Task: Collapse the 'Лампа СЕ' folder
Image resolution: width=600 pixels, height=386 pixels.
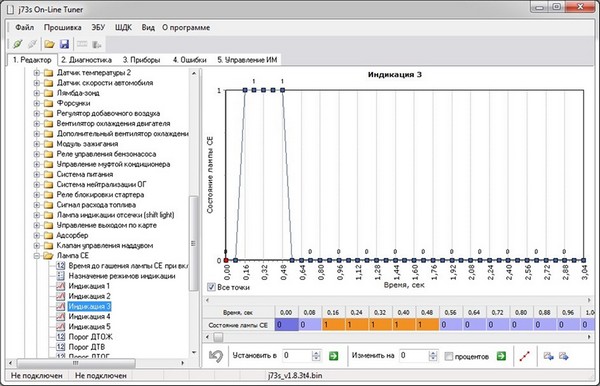Action: pos(37,256)
